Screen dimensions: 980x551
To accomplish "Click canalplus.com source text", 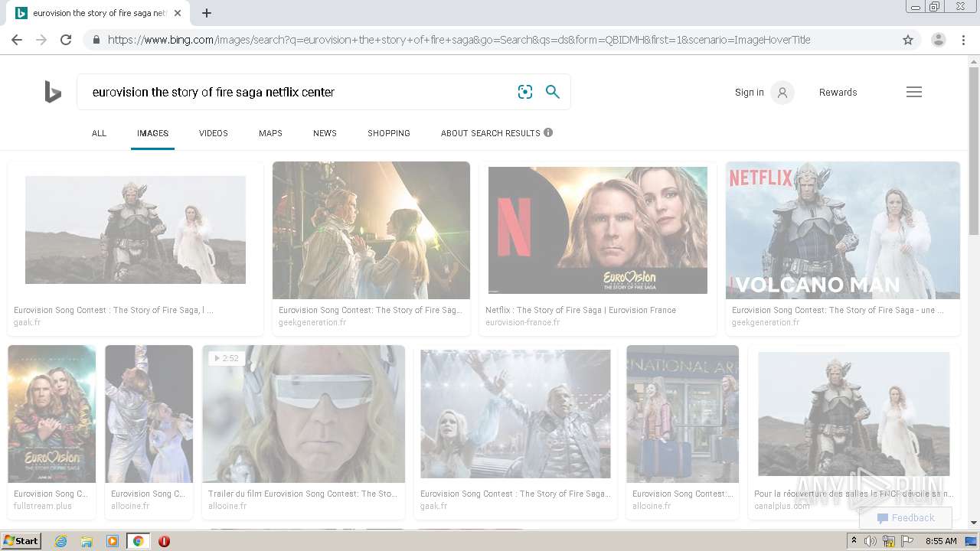I will [x=782, y=506].
